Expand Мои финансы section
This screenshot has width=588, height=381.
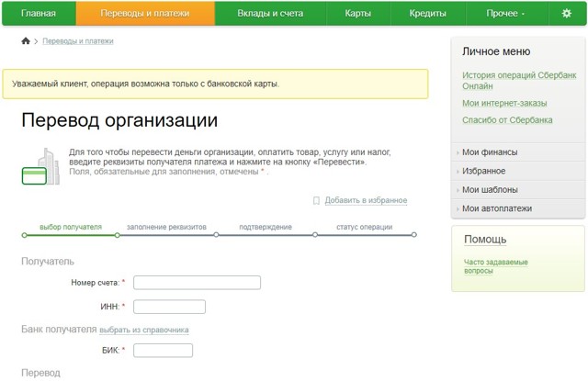(518, 152)
